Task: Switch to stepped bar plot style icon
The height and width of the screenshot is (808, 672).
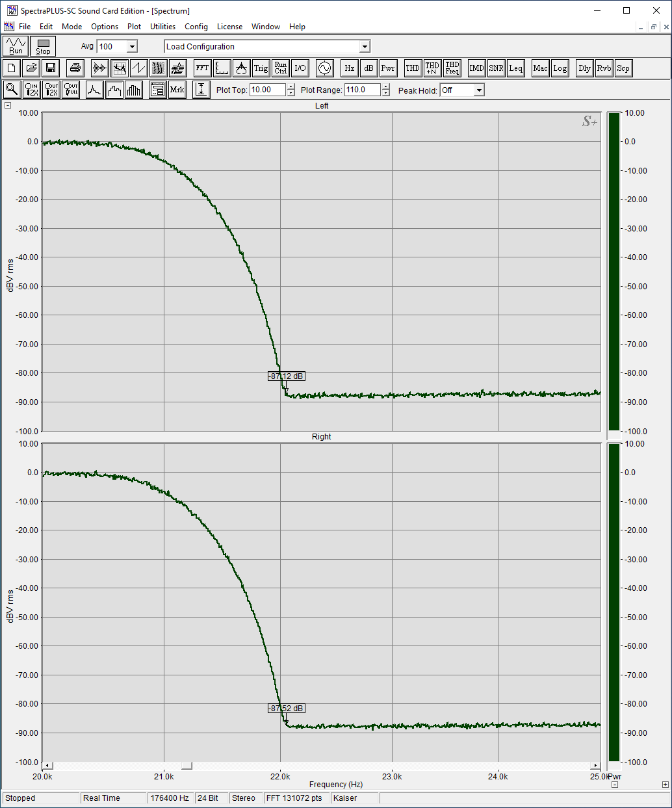Action: click(114, 90)
